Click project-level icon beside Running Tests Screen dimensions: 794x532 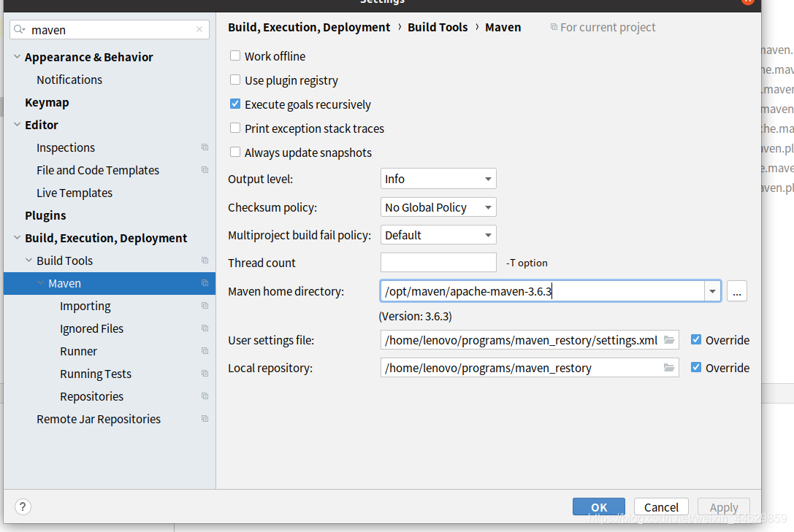click(x=205, y=373)
